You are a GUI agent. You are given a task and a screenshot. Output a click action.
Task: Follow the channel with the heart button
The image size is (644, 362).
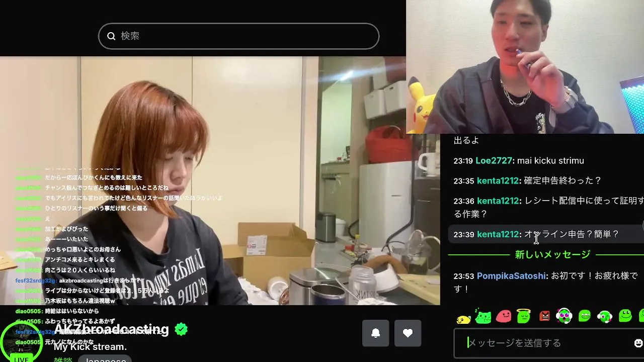point(408,333)
